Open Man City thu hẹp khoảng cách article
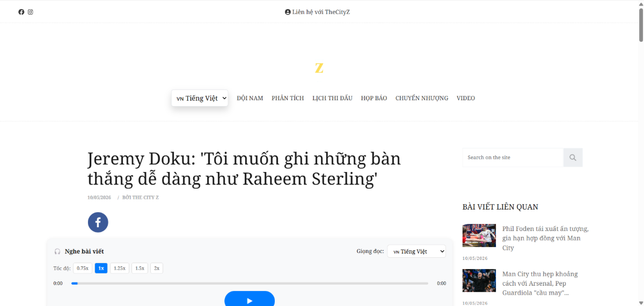Screen dimensions: 644x306 (x=540, y=283)
